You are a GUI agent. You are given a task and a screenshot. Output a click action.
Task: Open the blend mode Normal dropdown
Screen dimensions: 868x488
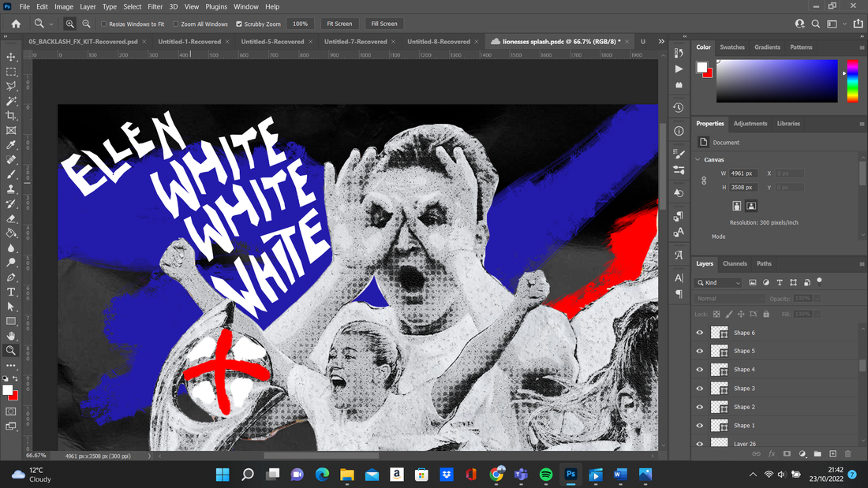[729, 298]
